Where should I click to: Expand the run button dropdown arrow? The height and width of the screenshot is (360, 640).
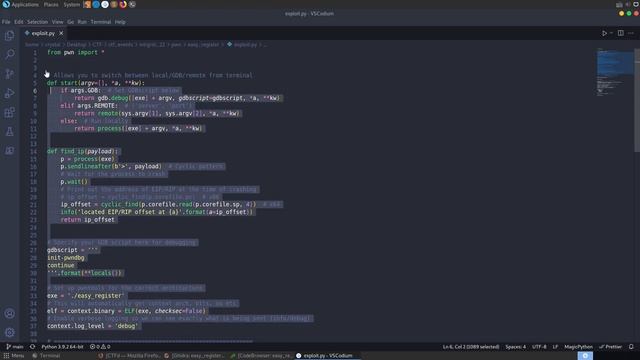[611, 33]
